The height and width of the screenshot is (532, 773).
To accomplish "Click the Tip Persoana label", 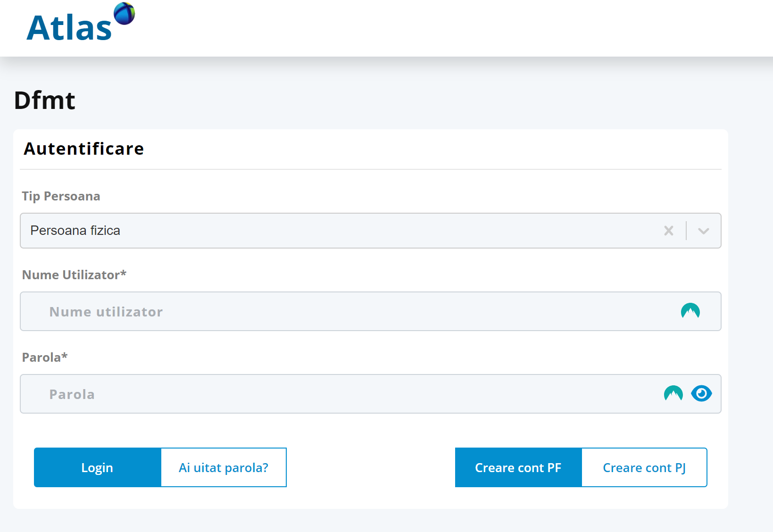I will click(61, 196).
